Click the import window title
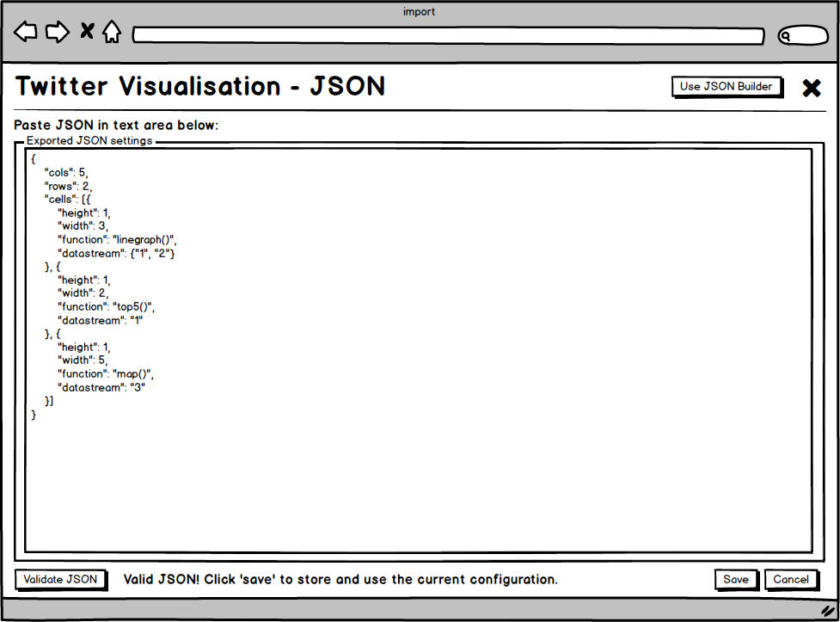The width and height of the screenshot is (840, 622). pyautogui.click(x=419, y=12)
